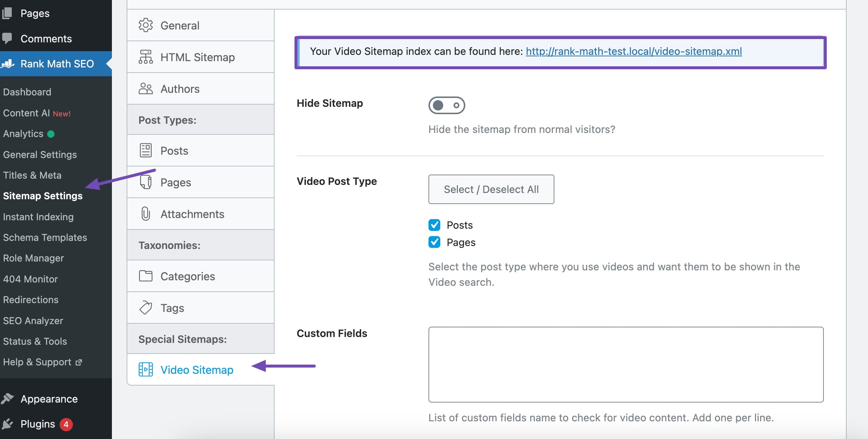Click the Posts document icon

click(145, 150)
